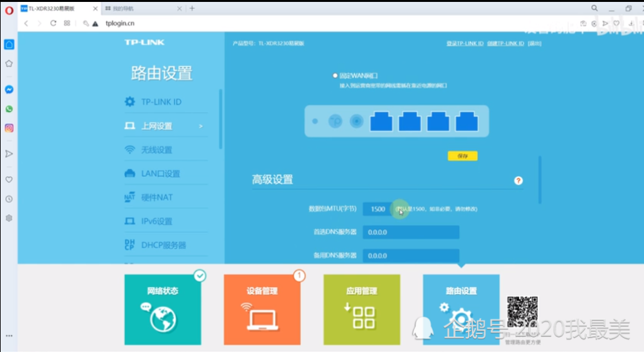Viewport: 644px width, 352px height.
Task: Click the yellow 保存 save button
Action: [x=462, y=156]
